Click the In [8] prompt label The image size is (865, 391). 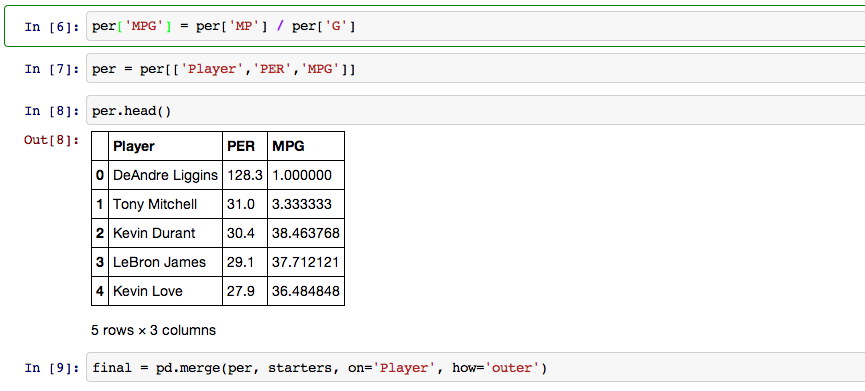click(52, 111)
